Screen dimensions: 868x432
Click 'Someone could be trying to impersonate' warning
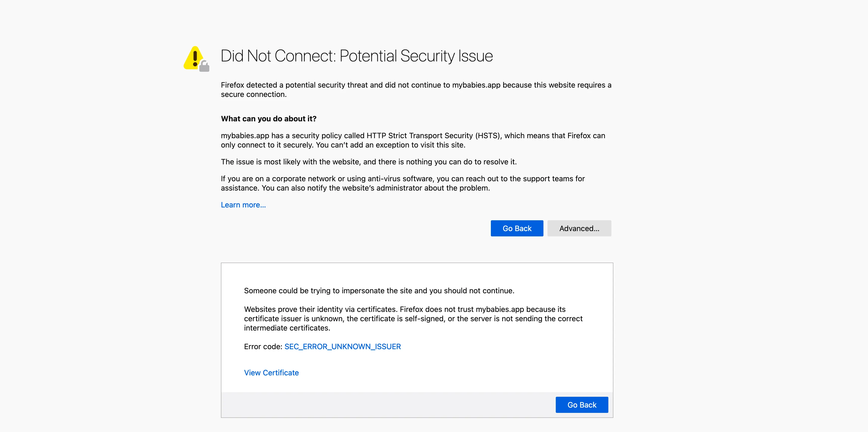click(x=379, y=291)
